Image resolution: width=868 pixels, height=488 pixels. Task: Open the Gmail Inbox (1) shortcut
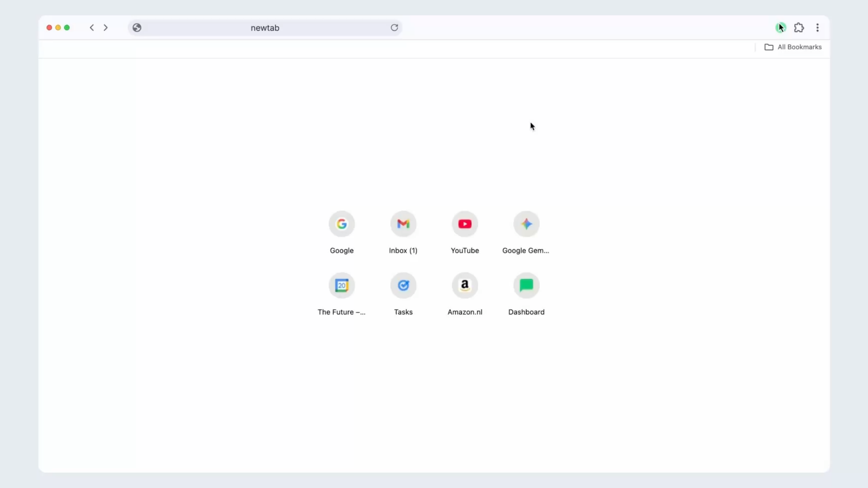pos(403,224)
